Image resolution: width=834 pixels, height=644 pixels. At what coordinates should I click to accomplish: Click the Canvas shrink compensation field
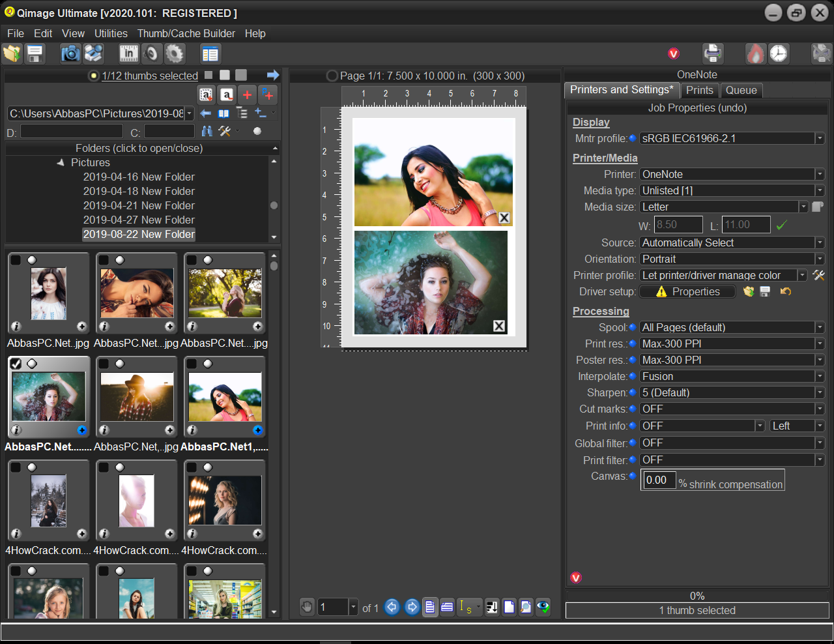coord(659,480)
